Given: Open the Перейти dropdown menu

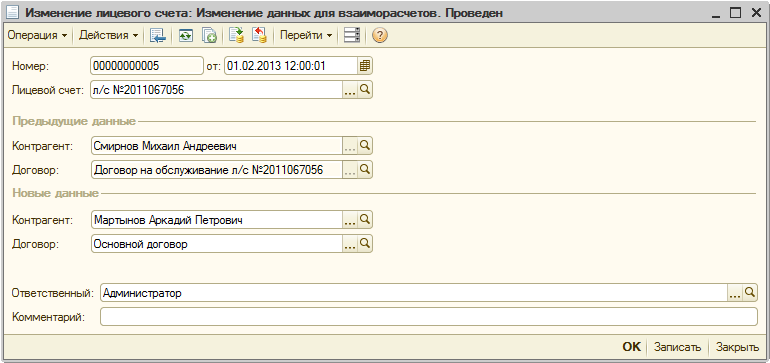Looking at the screenshot, I should (x=305, y=35).
